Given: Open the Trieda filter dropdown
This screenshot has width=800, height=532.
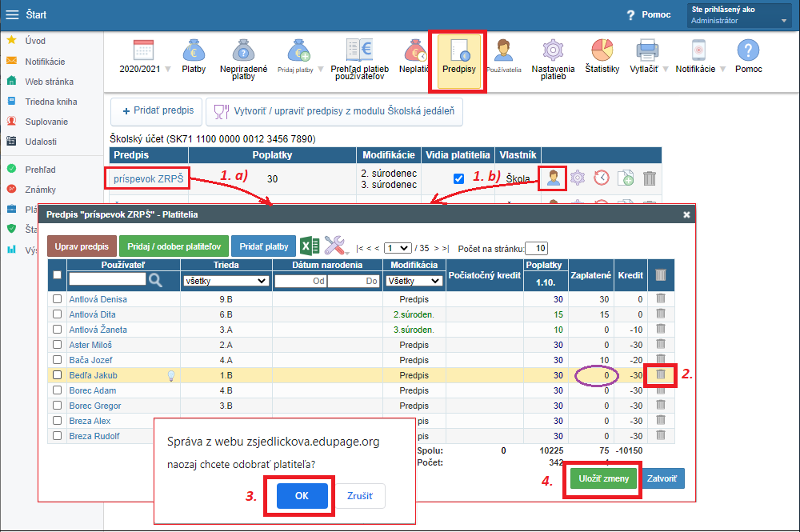Looking at the screenshot, I should pyautogui.click(x=226, y=281).
